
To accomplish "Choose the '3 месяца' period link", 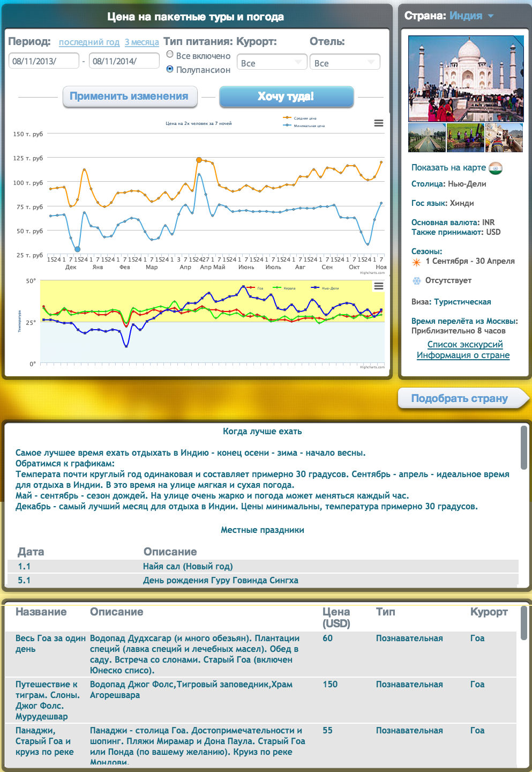I will pos(142,42).
